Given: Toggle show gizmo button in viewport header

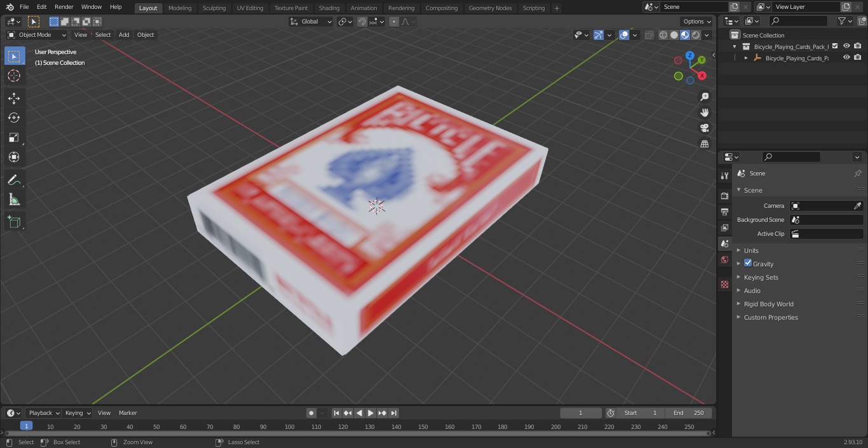Looking at the screenshot, I should (598, 35).
